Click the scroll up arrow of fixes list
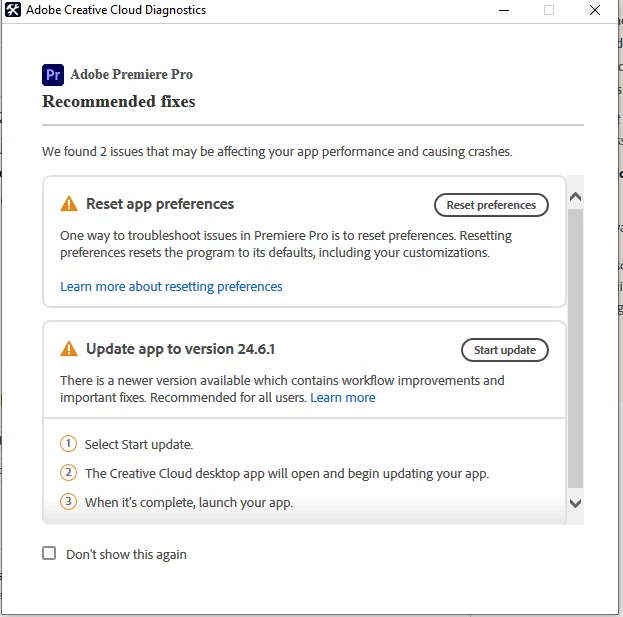The image size is (623, 617). tap(575, 197)
